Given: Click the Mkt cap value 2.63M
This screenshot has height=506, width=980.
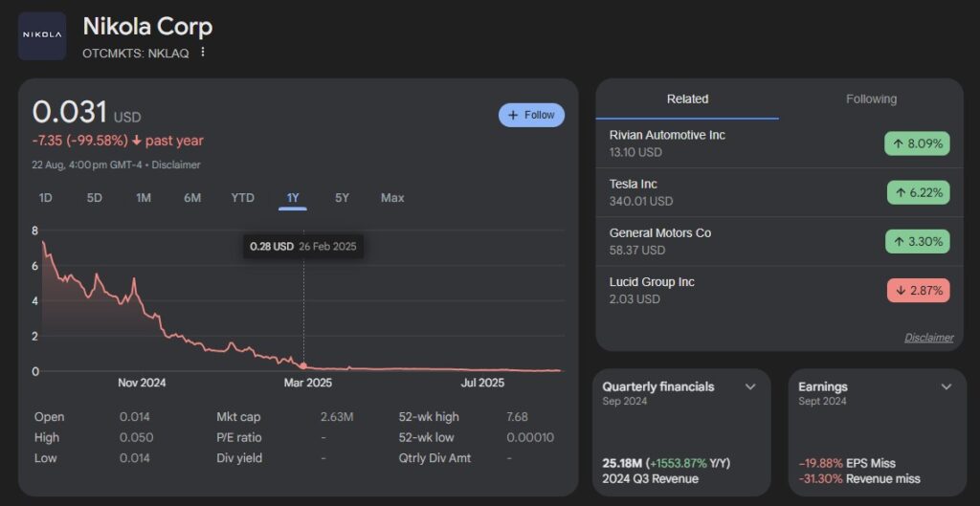Looking at the screenshot, I should tap(337, 417).
